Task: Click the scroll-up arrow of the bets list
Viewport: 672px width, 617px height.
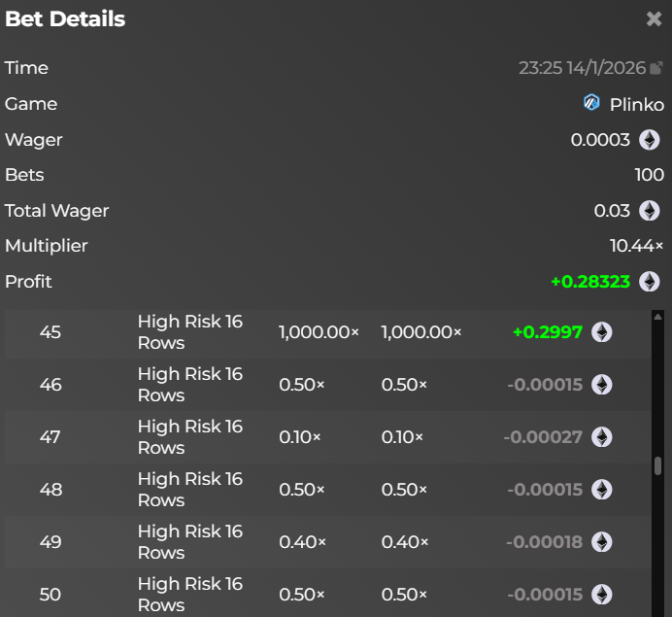Action: 657,317
